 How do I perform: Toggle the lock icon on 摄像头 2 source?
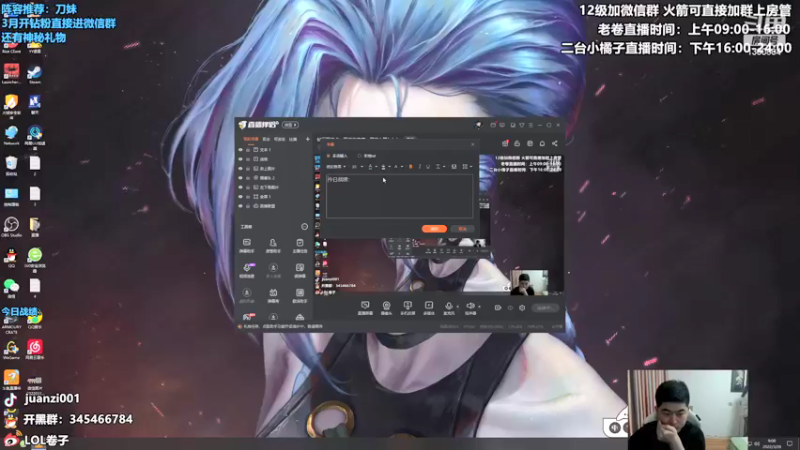click(x=248, y=178)
